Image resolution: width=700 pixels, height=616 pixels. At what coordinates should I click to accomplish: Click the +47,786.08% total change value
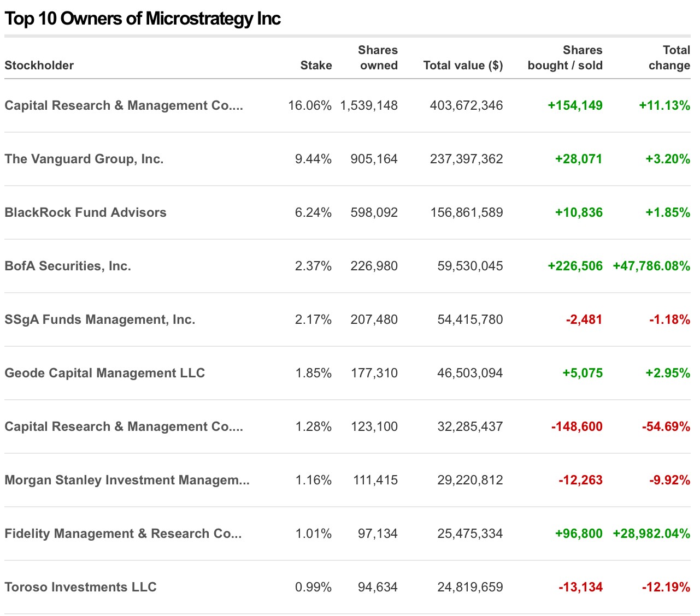pyautogui.click(x=651, y=266)
